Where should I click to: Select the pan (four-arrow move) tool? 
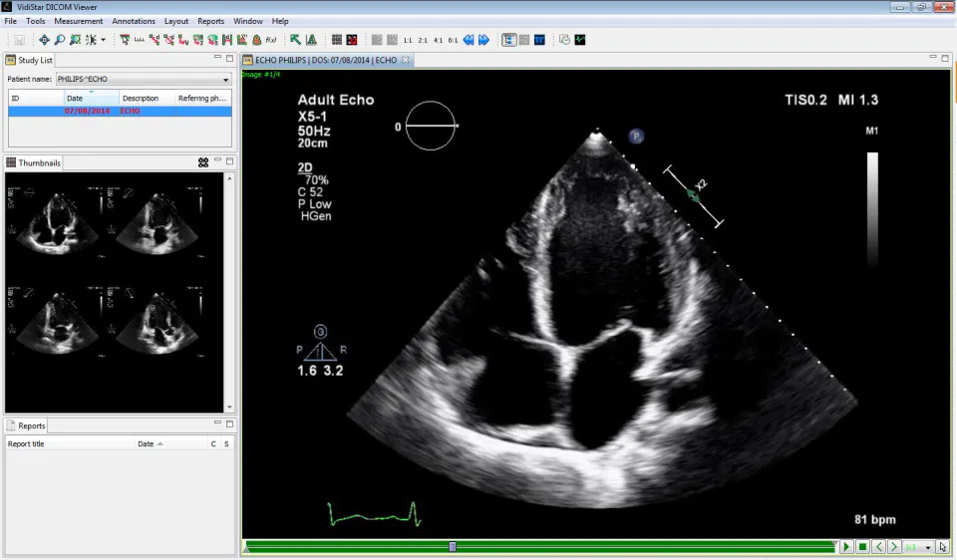[45, 40]
